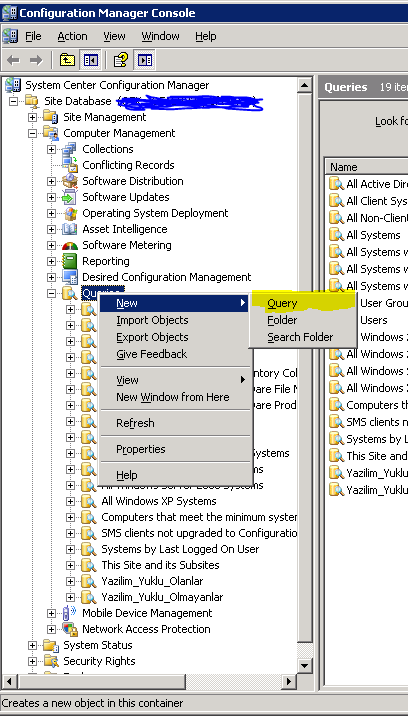The width and height of the screenshot is (408, 716).
Task: Click the tree pane scroll up arrow
Action: [305, 85]
